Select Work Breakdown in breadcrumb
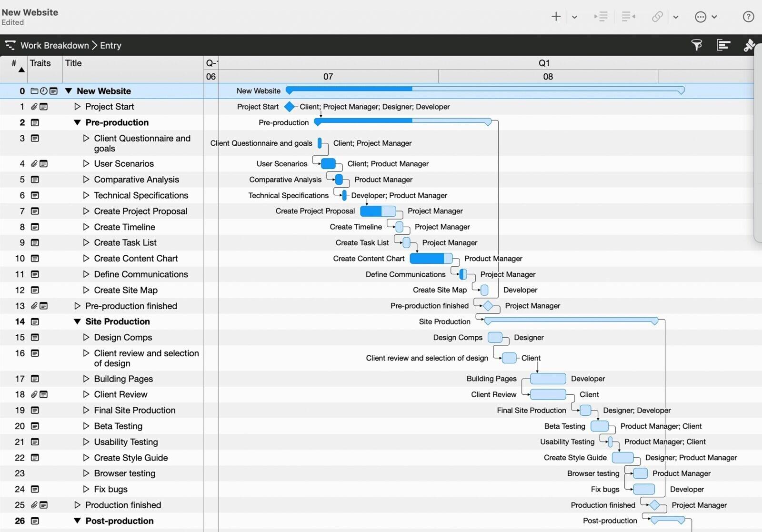This screenshot has height=532, width=762. (x=54, y=45)
